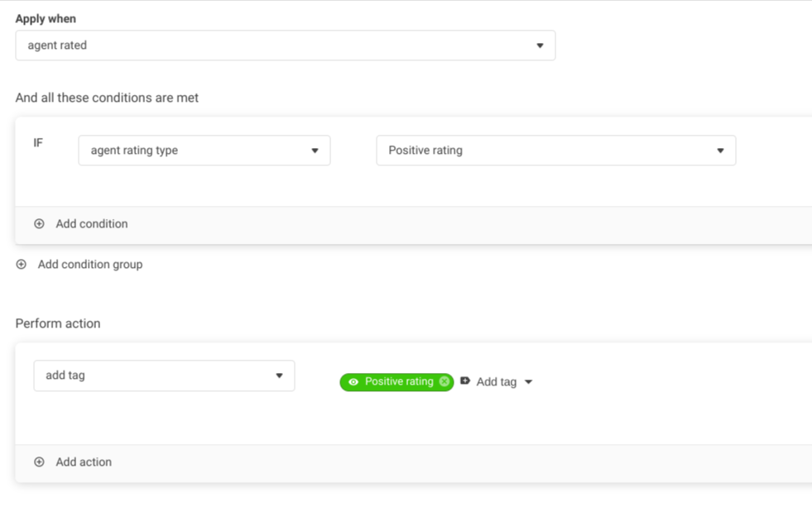Select the green Positive rating tag pill
The height and width of the screenshot is (507, 812).
[398, 382]
